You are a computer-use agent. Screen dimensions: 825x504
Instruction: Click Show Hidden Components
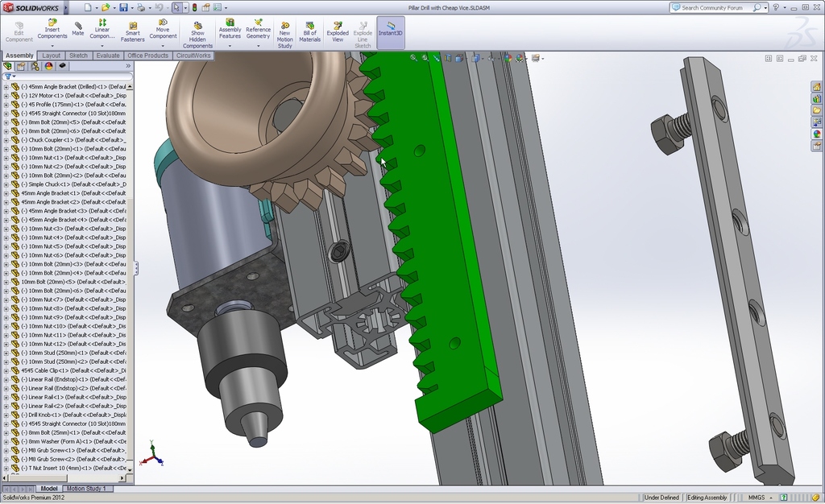[x=197, y=34]
